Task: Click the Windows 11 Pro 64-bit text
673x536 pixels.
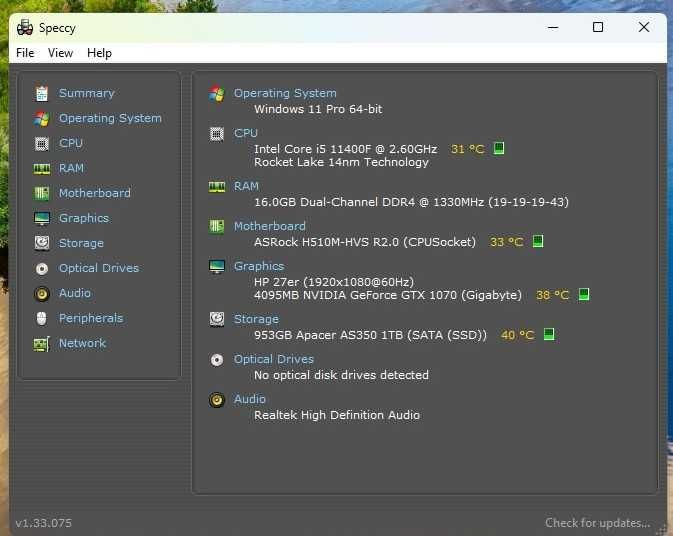Action: pyautogui.click(x=318, y=109)
